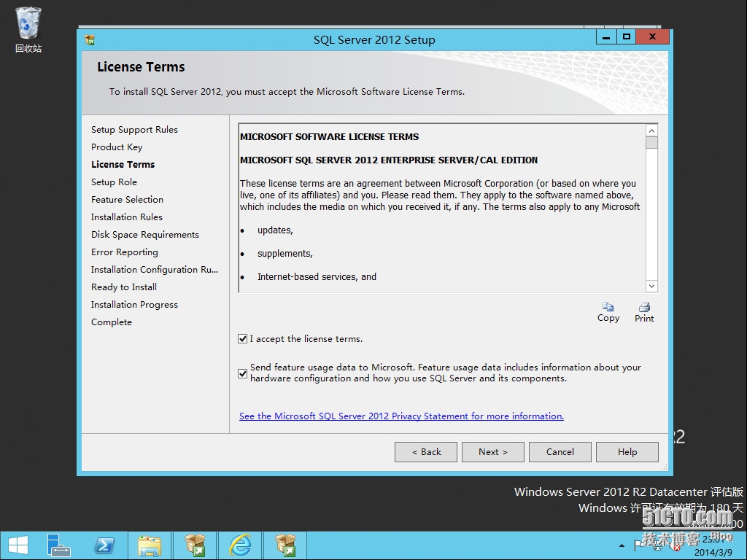Select Ready to Install step
747x560 pixels.
(x=124, y=287)
